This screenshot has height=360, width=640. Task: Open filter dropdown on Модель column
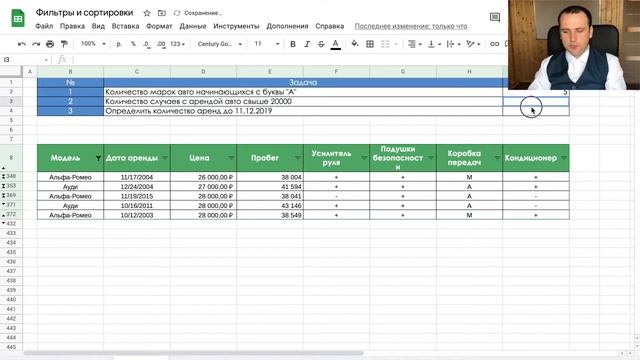pos(98,158)
